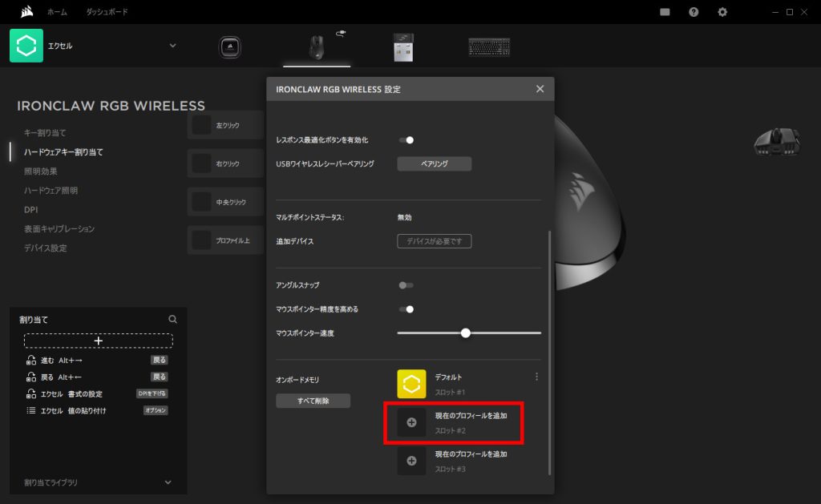Click the 戻る tag on 戻る Alt+← row
Screen dimensions: 821x504
coord(160,377)
